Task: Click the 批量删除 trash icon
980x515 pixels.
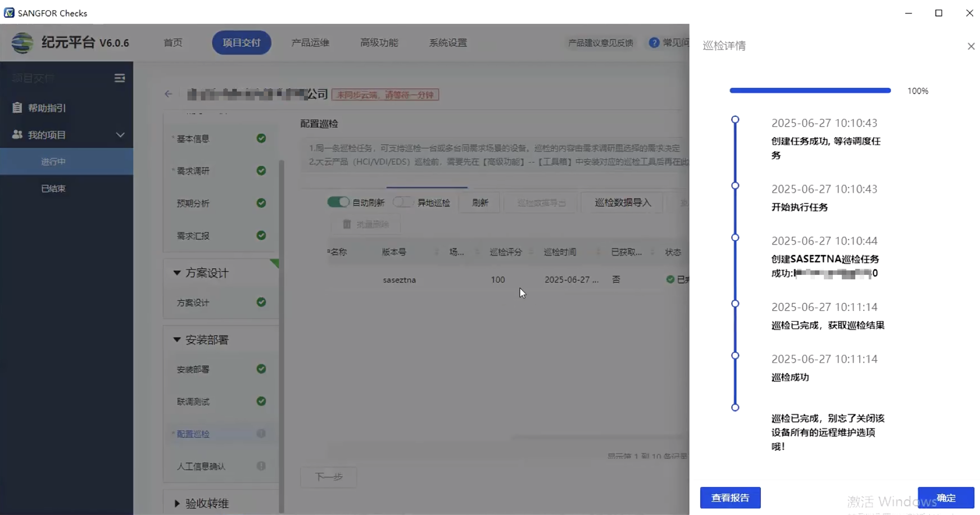Action: (x=347, y=224)
